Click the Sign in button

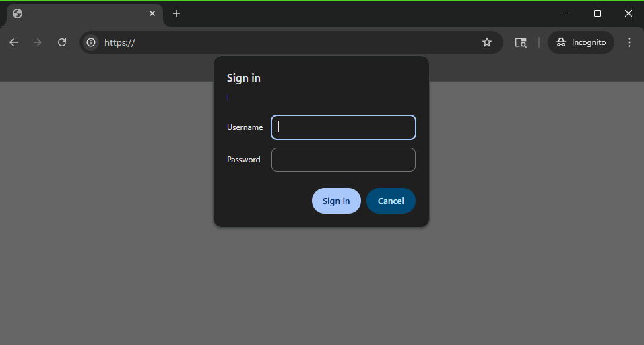[336, 201]
